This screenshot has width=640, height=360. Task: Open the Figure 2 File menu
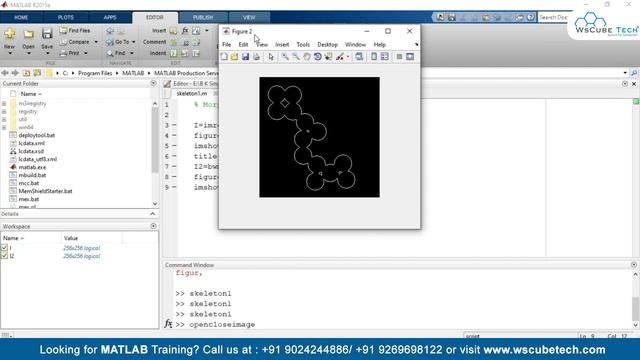227,44
